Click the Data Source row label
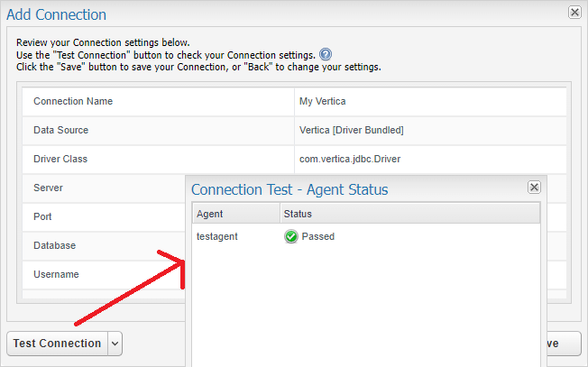 [61, 130]
